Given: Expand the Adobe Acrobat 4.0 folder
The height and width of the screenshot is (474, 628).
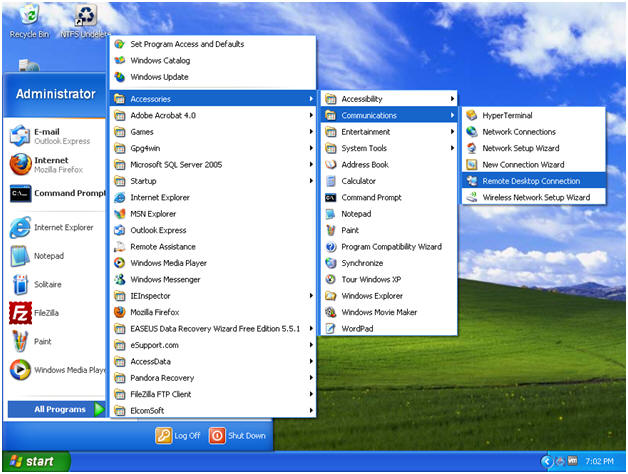Looking at the screenshot, I should [213, 115].
